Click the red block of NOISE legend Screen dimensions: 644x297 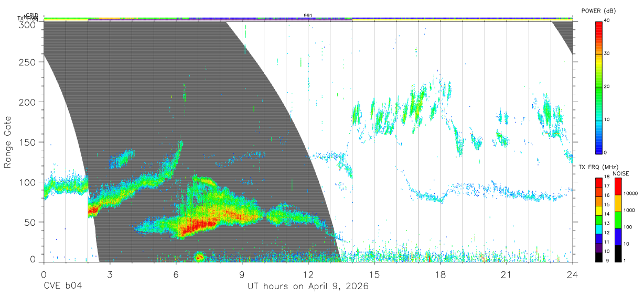click(618, 186)
